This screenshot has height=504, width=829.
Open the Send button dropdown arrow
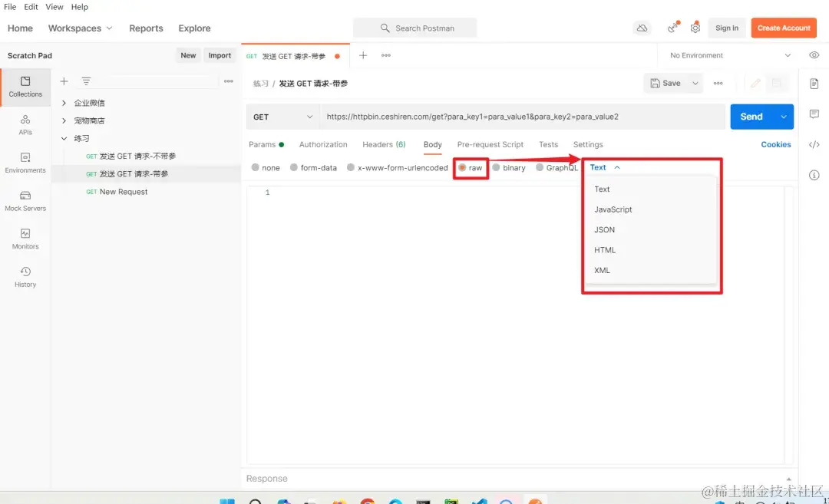783,117
